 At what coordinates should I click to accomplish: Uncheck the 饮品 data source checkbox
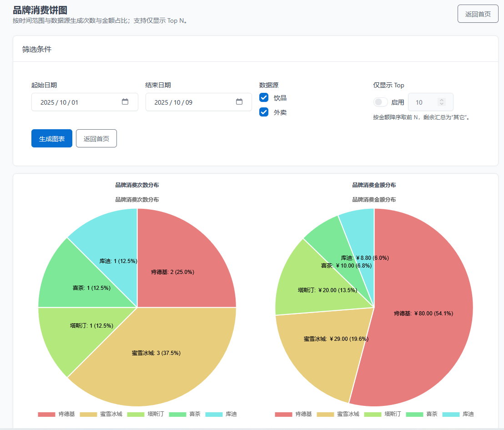click(x=264, y=97)
